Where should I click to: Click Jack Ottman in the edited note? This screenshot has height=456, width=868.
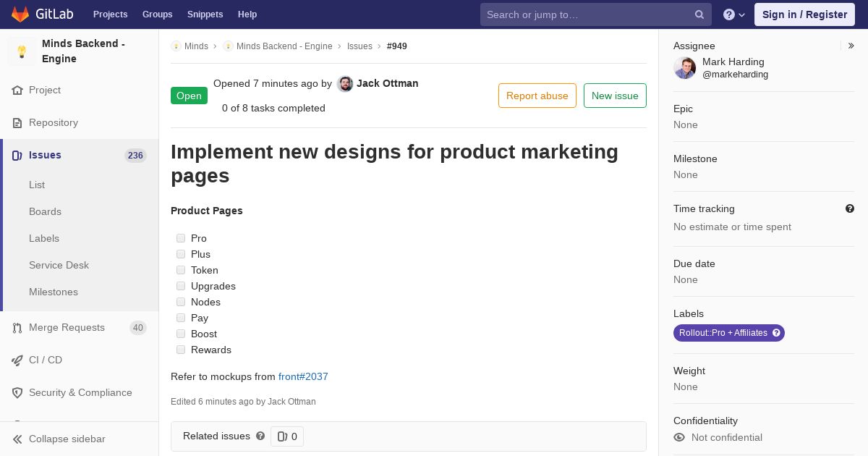point(292,402)
